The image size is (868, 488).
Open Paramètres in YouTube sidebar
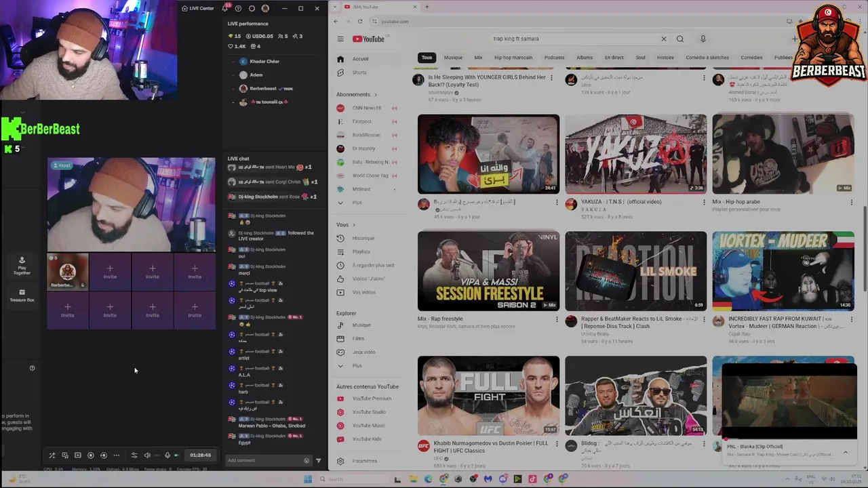pyautogui.click(x=367, y=461)
